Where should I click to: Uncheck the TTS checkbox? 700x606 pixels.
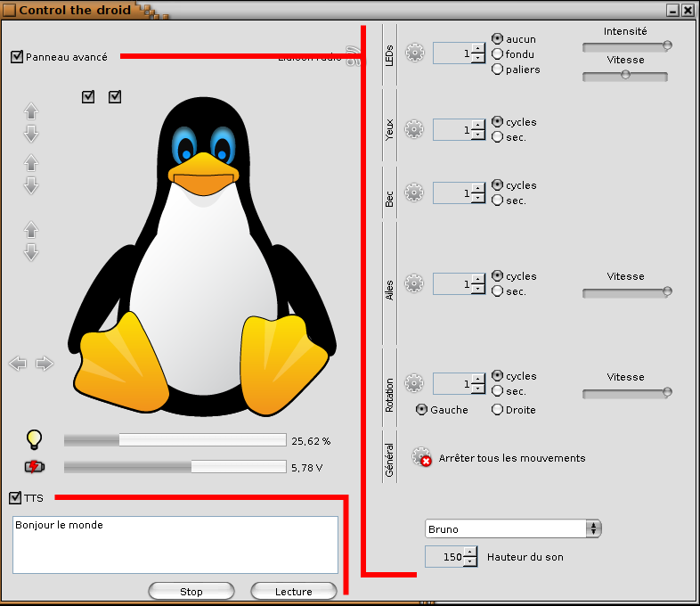pyautogui.click(x=15, y=497)
